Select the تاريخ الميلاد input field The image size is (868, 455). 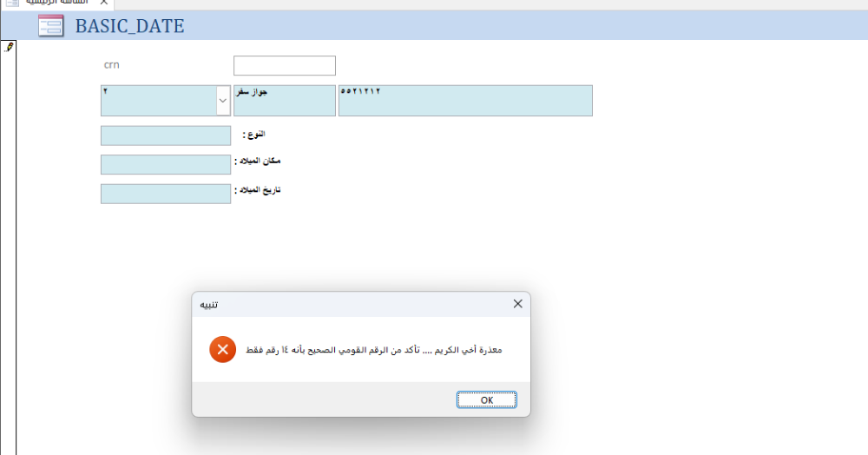point(166,194)
